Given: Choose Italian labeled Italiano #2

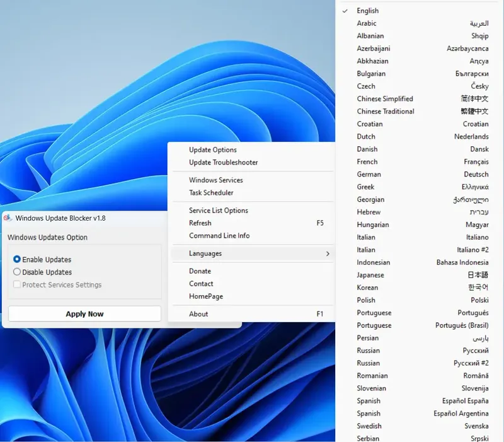Looking at the screenshot, I should pyautogui.click(x=420, y=249).
